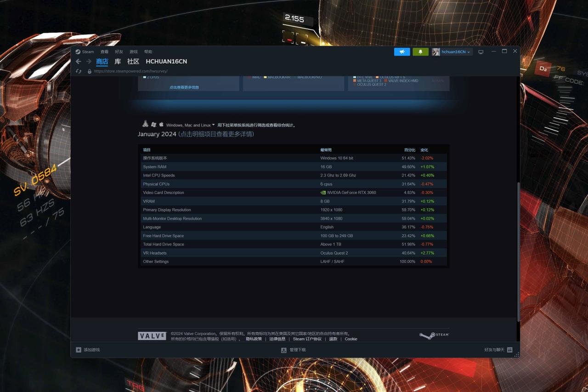
Task: Click the 100 GB to 249 GB value
Action: pos(337,236)
